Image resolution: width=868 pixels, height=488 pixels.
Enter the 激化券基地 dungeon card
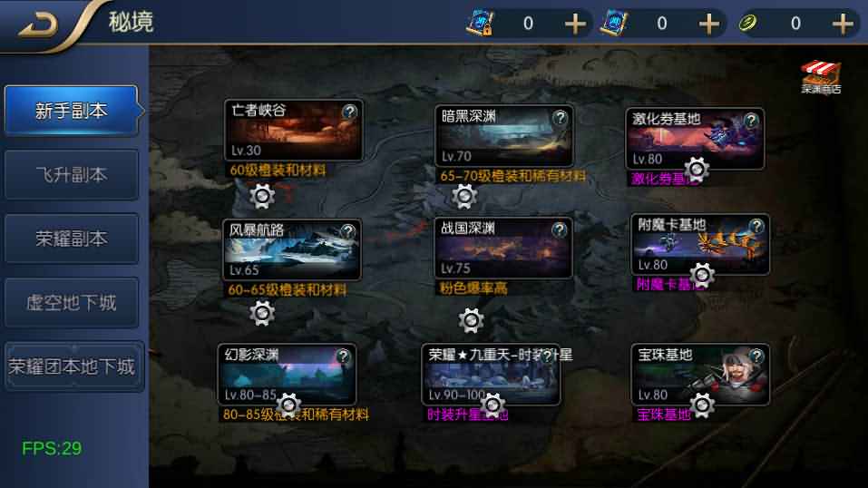(x=695, y=139)
